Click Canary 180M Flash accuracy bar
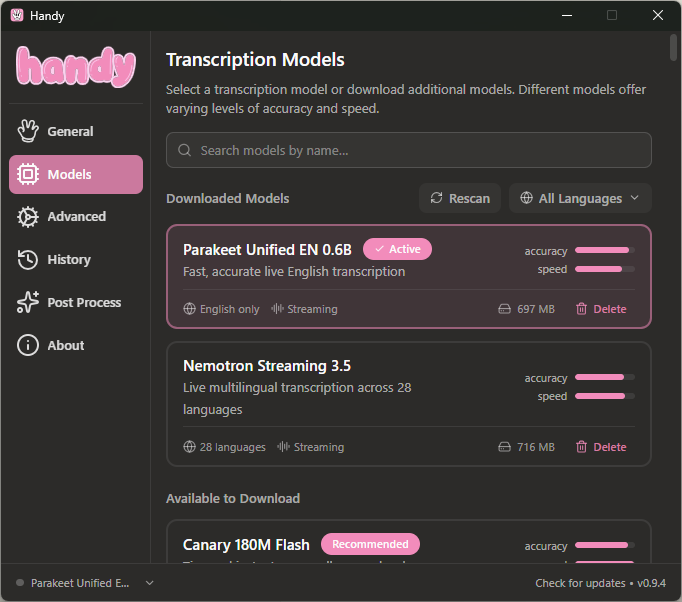This screenshot has height=602, width=682. point(605,545)
